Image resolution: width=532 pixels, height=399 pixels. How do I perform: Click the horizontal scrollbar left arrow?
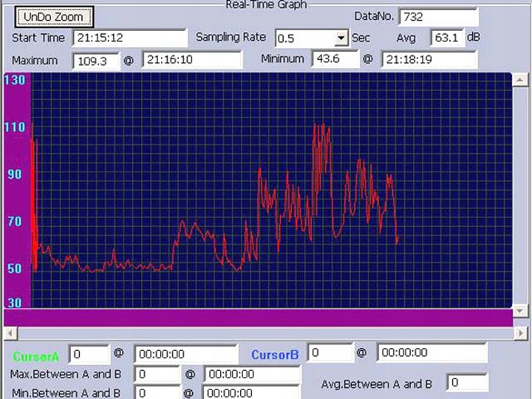(x=9, y=333)
